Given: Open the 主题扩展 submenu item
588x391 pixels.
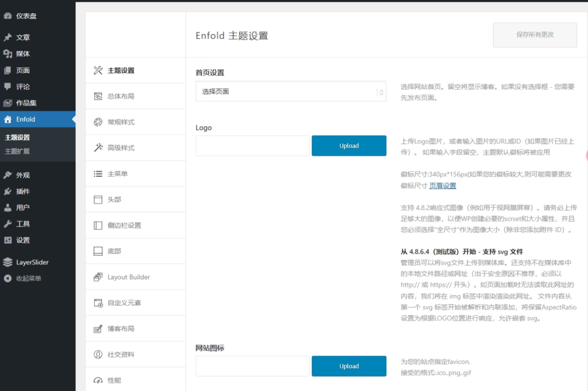Looking at the screenshot, I should pyautogui.click(x=18, y=151).
